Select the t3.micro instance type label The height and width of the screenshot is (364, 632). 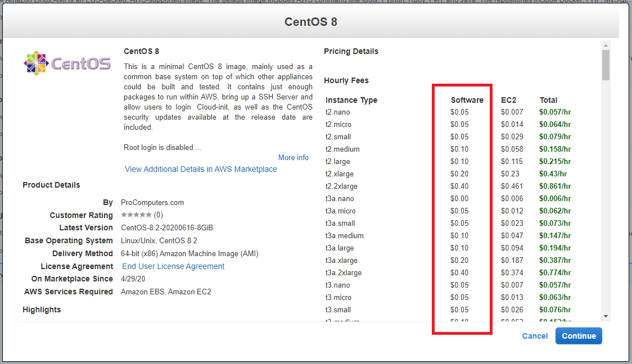tap(338, 297)
